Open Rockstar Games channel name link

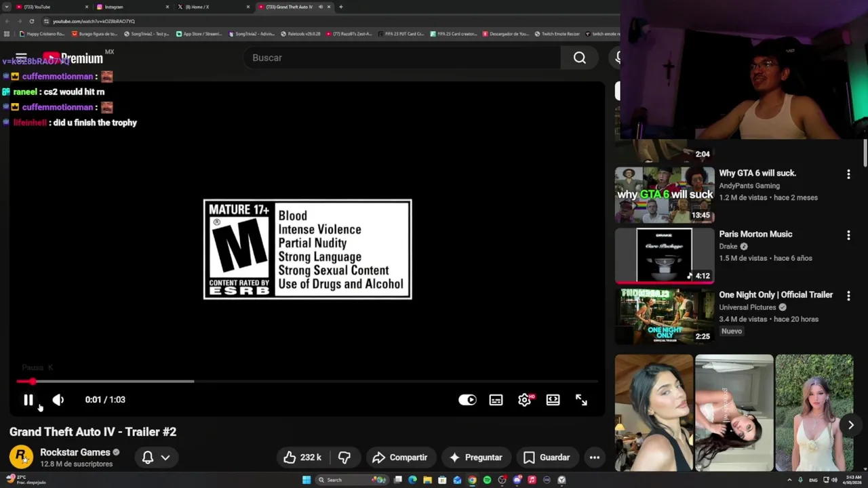point(75,452)
